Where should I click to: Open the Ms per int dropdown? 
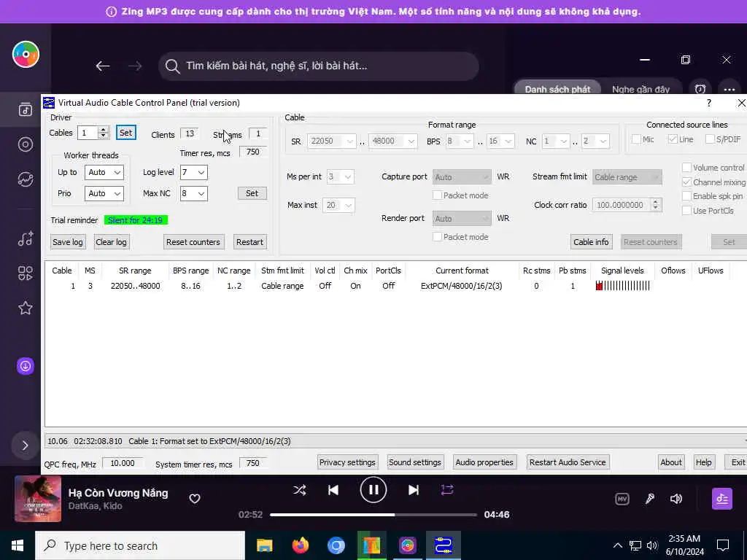click(x=340, y=177)
